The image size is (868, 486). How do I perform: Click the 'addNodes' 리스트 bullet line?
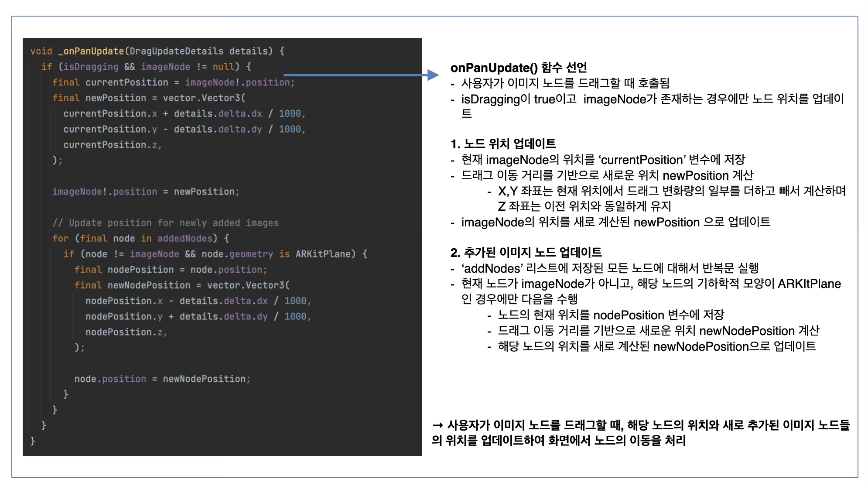[x=610, y=268]
